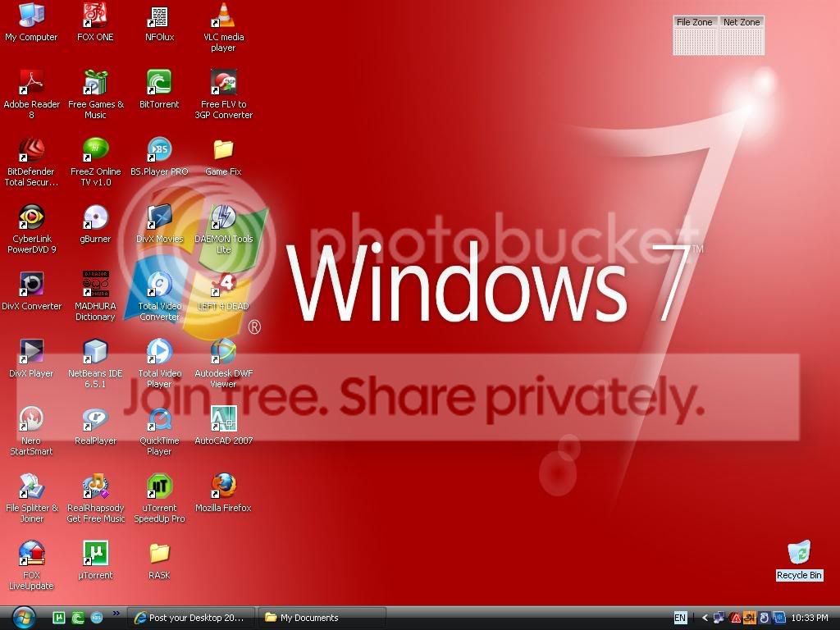Open the EN language bar selector
The image size is (840, 630).
click(680, 618)
